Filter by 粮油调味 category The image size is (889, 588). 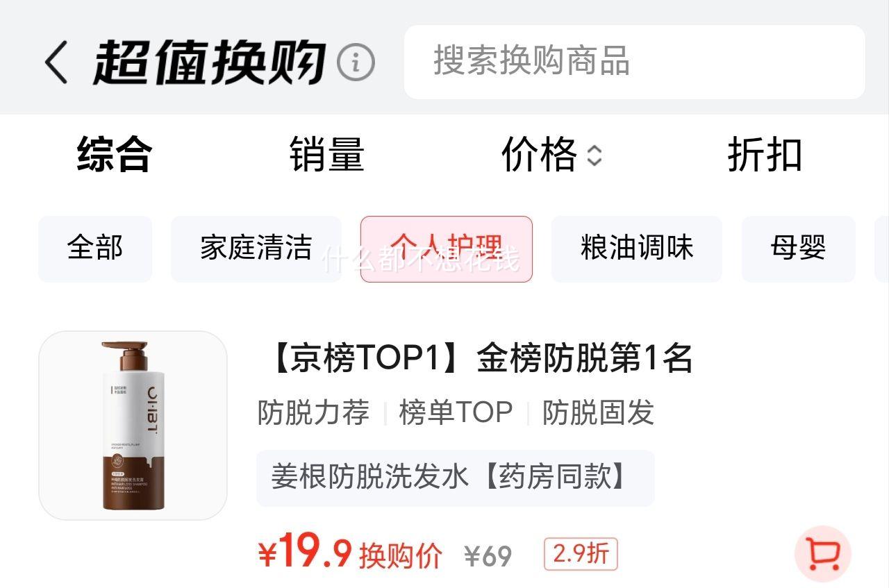pos(637,249)
